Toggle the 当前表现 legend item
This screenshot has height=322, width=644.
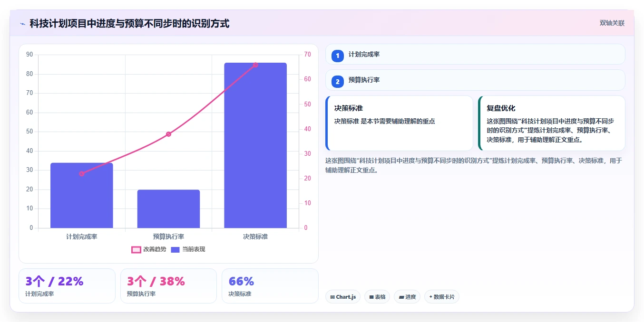(x=188, y=249)
